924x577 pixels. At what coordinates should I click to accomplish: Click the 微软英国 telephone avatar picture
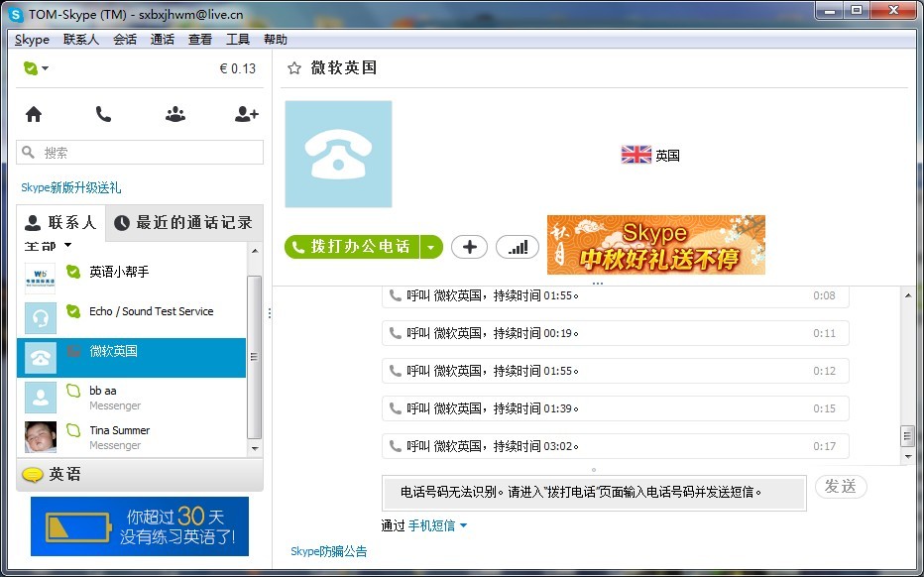coord(338,154)
